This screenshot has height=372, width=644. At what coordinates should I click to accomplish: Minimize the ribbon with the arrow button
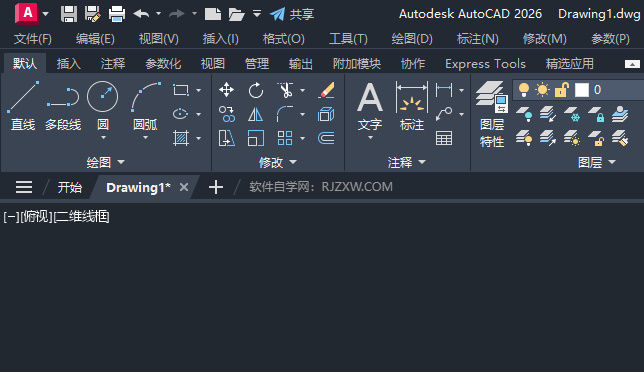[632, 64]
